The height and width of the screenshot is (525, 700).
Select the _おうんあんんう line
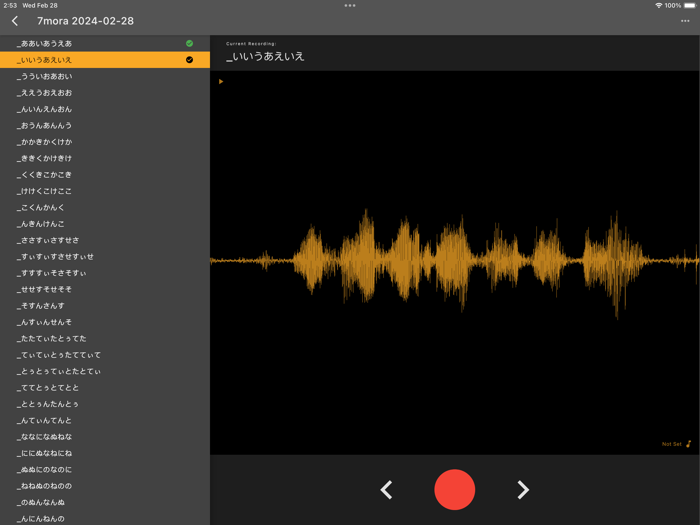[x=105, y=125]
